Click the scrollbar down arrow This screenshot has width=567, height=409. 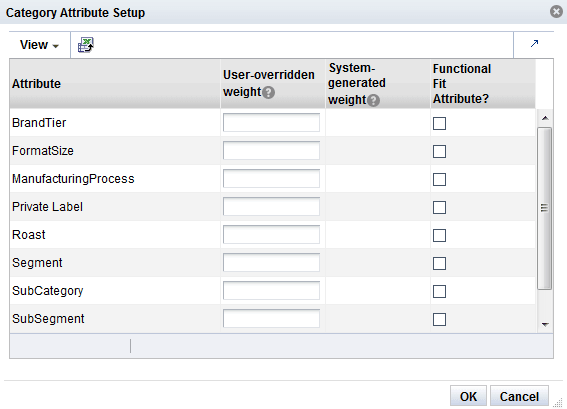coord(545,324)
